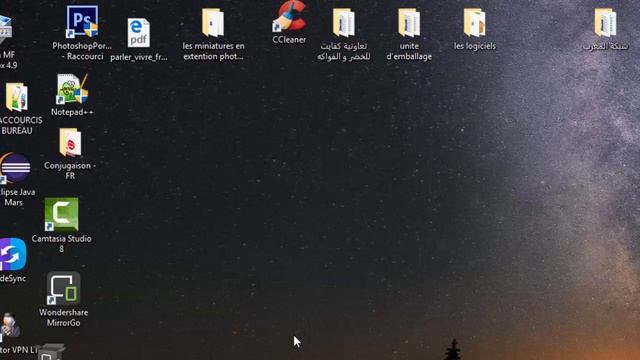This screenshot has width=640, height=360.
Task: Open the RACCOURCIS BUREAU folder
Action: click(16, 97)
